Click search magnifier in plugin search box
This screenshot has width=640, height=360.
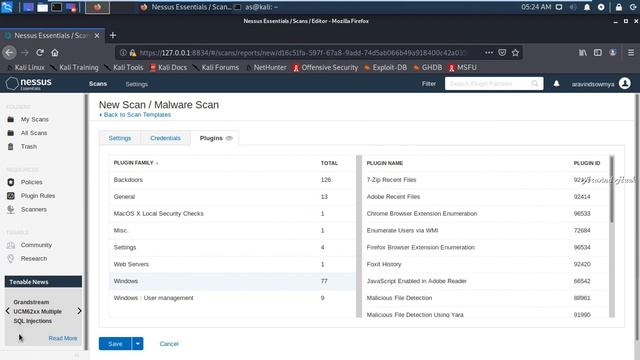(x=535, y=83)
